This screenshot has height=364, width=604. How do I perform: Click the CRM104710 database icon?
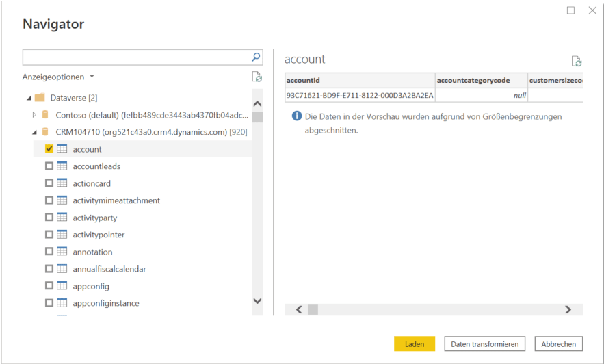point(45,132)
